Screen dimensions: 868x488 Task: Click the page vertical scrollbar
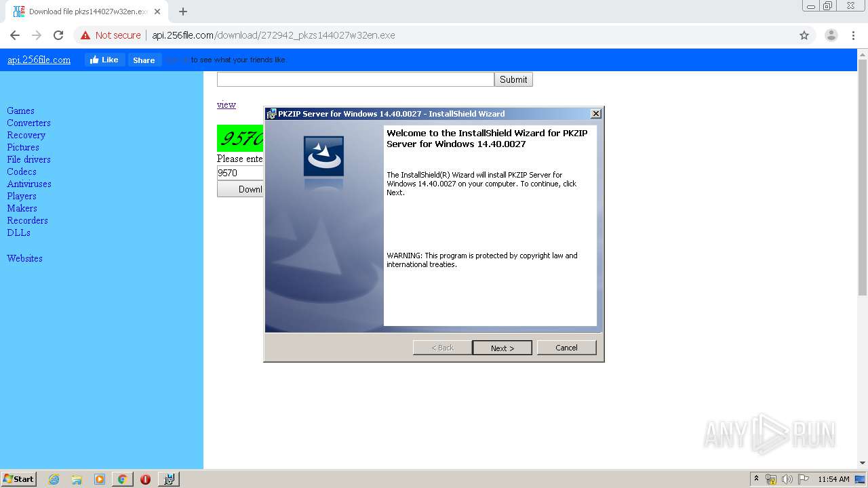(863, 178)
